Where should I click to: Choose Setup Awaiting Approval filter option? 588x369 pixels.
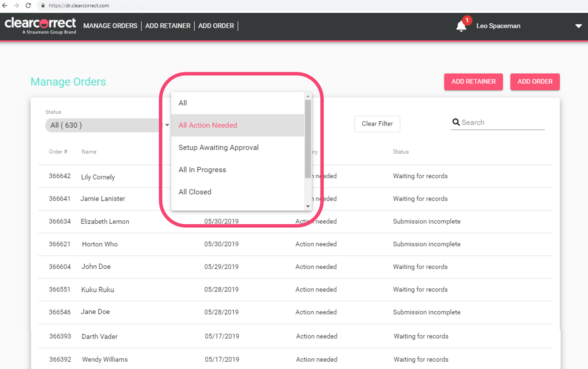point(218,147)
